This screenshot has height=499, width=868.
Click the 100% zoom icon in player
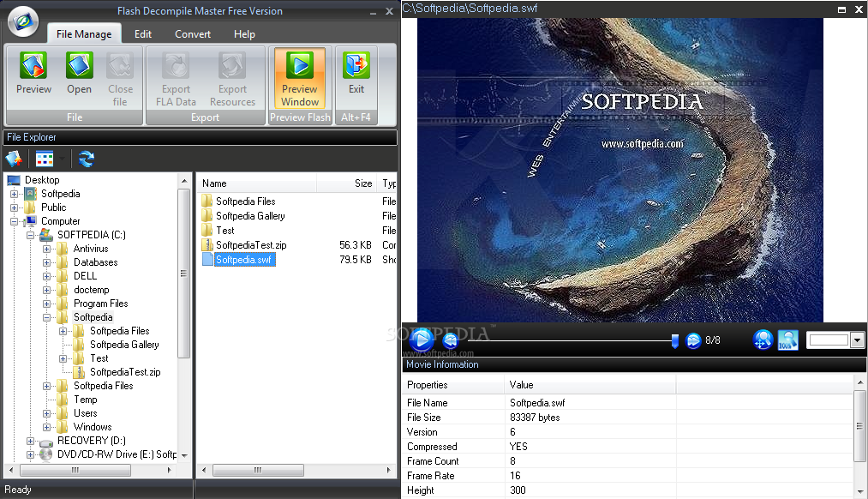pos(787,340)
